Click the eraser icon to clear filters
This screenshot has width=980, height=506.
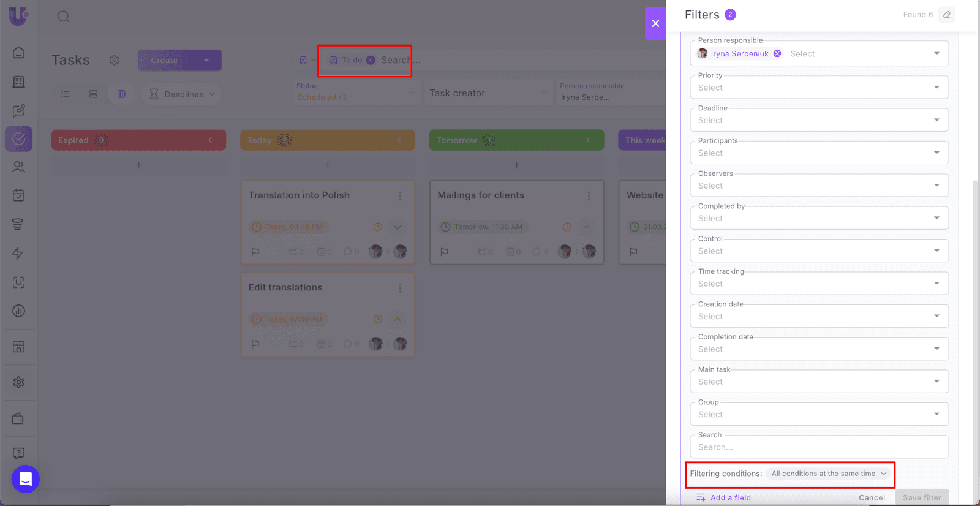[x=947, y=15]
